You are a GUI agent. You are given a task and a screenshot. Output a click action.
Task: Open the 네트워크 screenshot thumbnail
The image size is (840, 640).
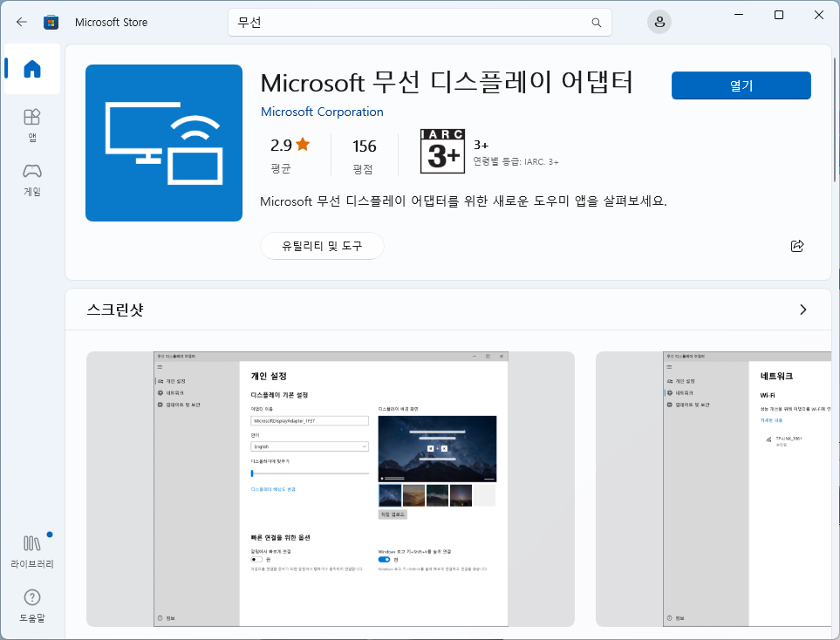click(714, 489)
